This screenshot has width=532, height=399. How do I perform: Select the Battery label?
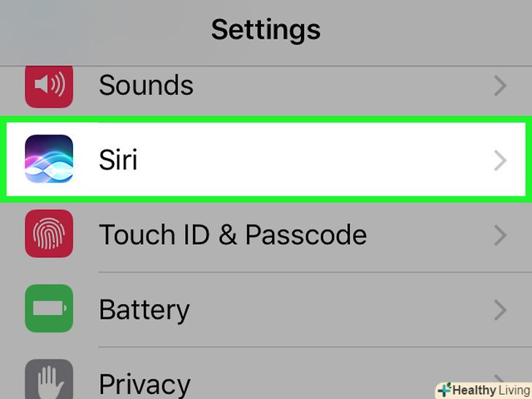click(x=144, y=309)
